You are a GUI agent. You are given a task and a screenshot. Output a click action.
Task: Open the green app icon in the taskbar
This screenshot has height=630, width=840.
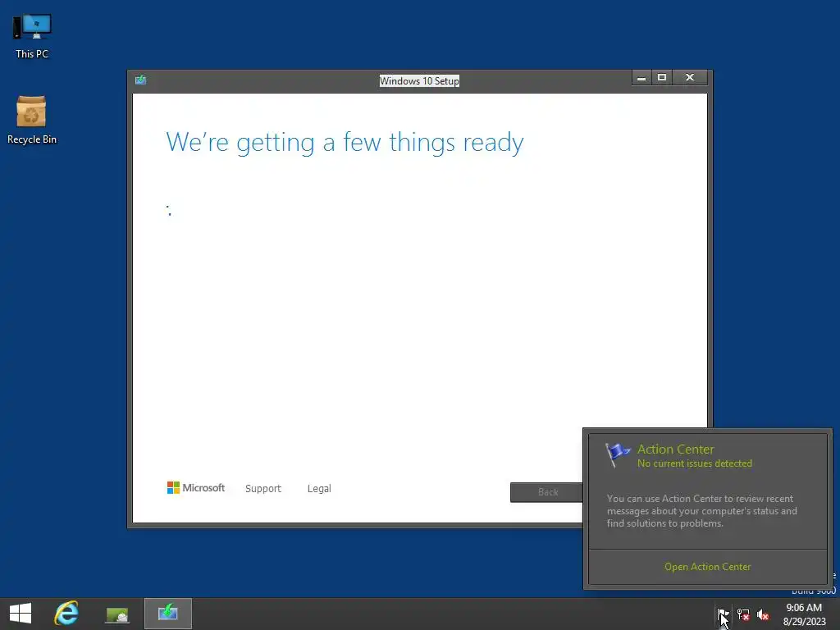point(117,614)
